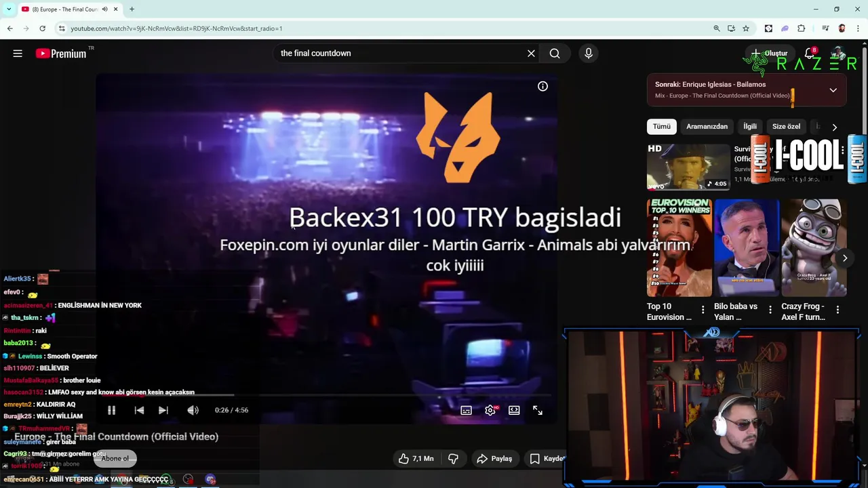Expand the Sonraki mix queue panel

pyautogui.click(x=833, y=90)
